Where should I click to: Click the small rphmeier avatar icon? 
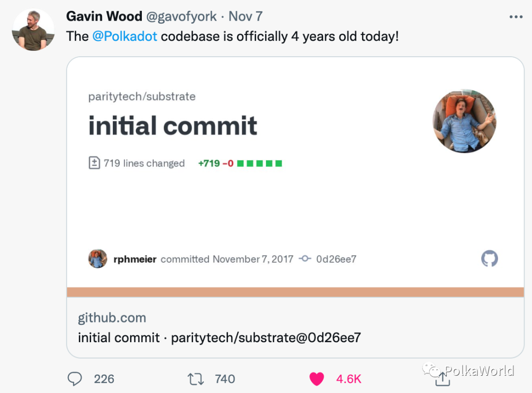click(x=98, y=259)
